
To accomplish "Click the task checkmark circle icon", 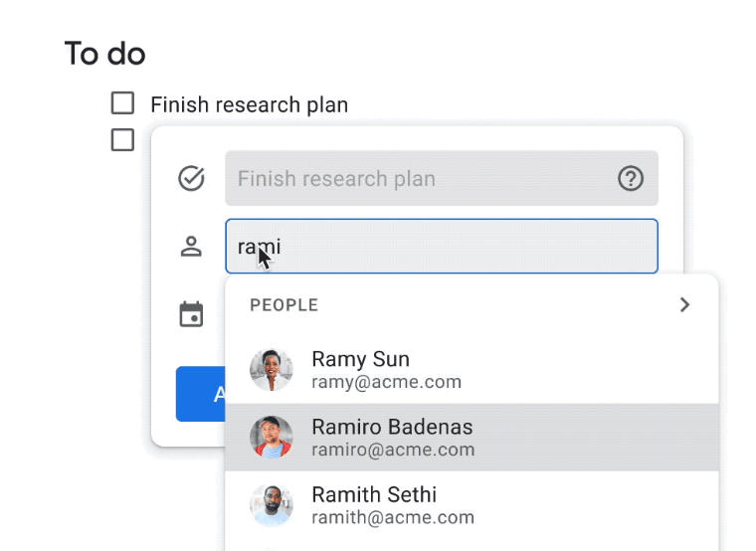I will [x=191, y=178].
